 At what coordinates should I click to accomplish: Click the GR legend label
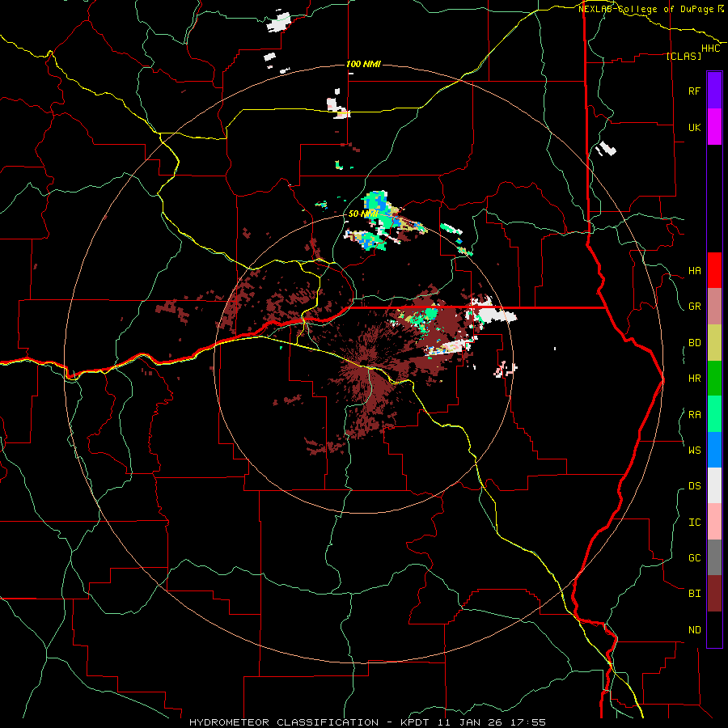[x=694, y=307]
